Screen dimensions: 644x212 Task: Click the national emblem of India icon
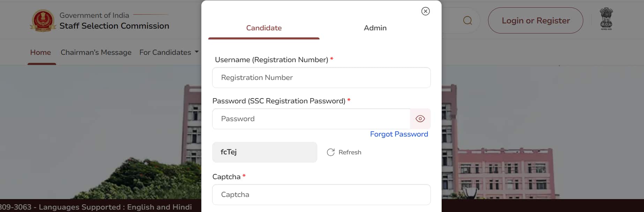[x=606, y=19]
